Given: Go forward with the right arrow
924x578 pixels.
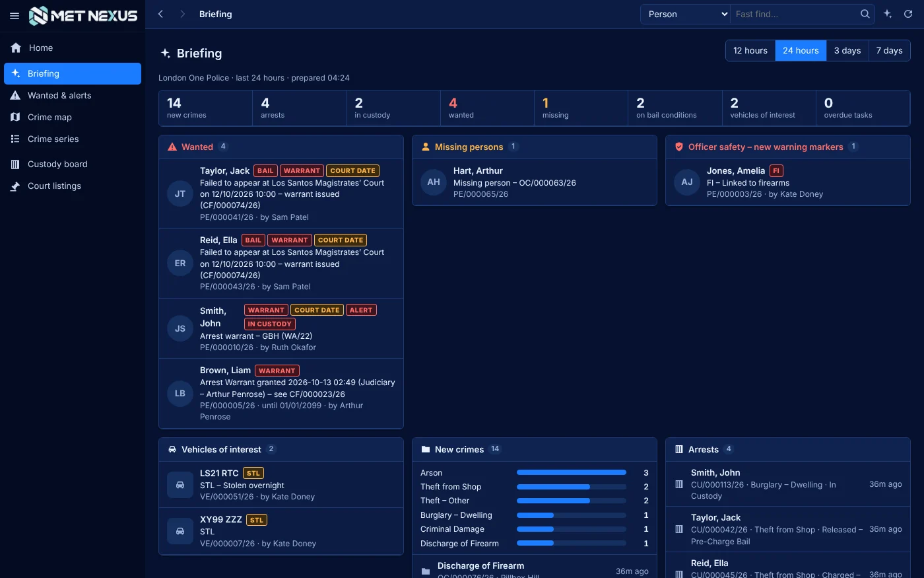Looking at the screenshot, I should pos(182,14).
